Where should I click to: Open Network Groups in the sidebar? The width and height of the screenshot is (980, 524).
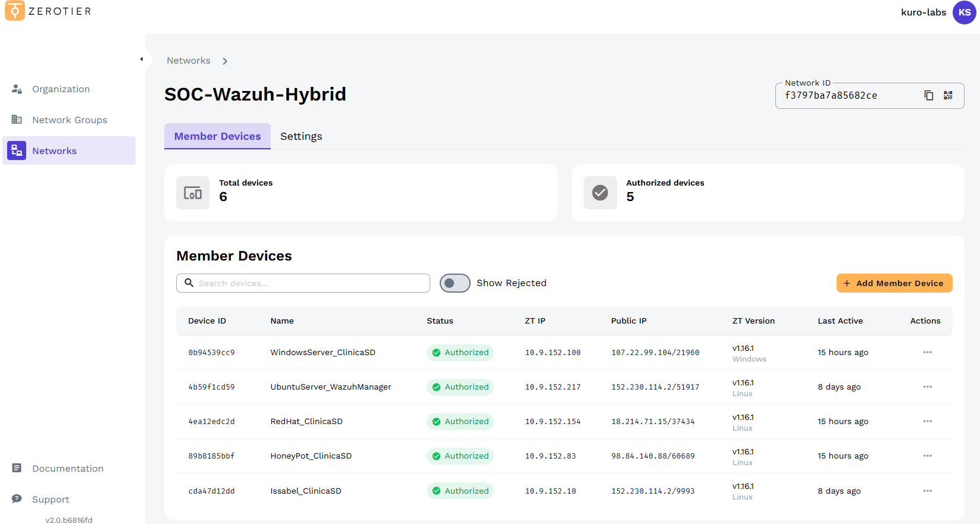[69, 120]
